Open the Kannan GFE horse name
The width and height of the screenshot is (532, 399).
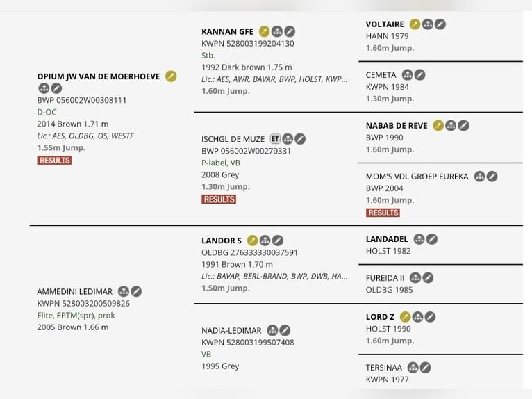click(227, 31)
